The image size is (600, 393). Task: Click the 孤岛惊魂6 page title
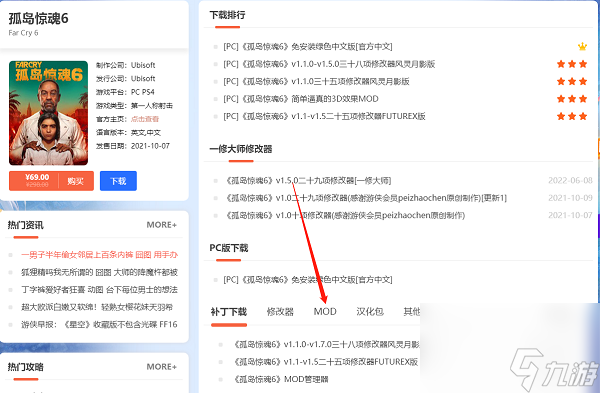click(38, 18)
